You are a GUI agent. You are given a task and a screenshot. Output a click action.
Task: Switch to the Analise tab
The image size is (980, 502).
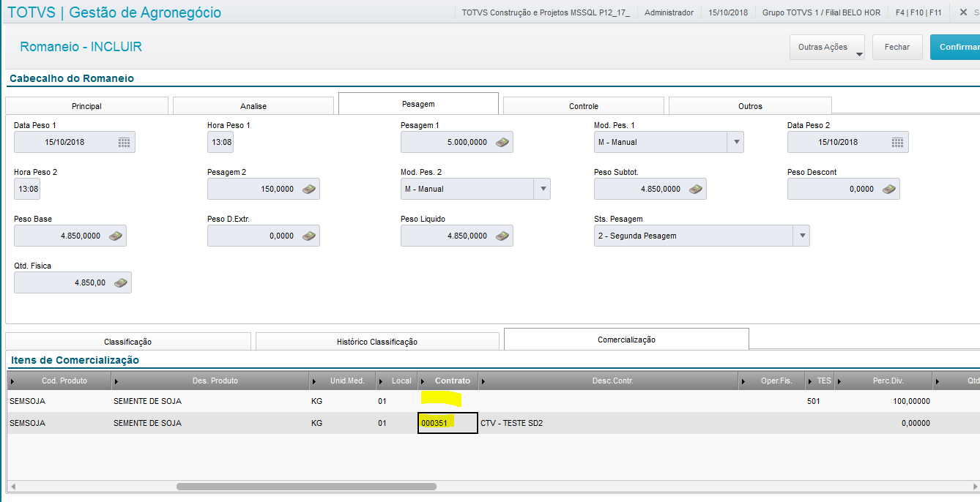[253, 106]
